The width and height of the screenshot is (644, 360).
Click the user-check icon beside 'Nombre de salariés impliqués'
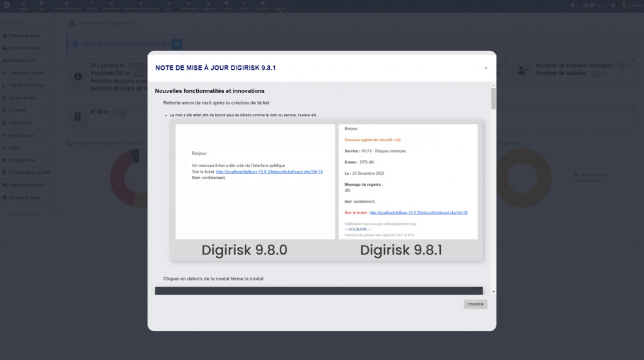(x=523, y=70)
